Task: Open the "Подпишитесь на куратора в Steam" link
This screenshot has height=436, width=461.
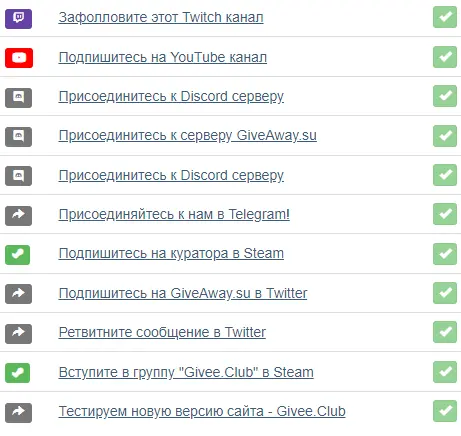Action: tap(171, 254)
